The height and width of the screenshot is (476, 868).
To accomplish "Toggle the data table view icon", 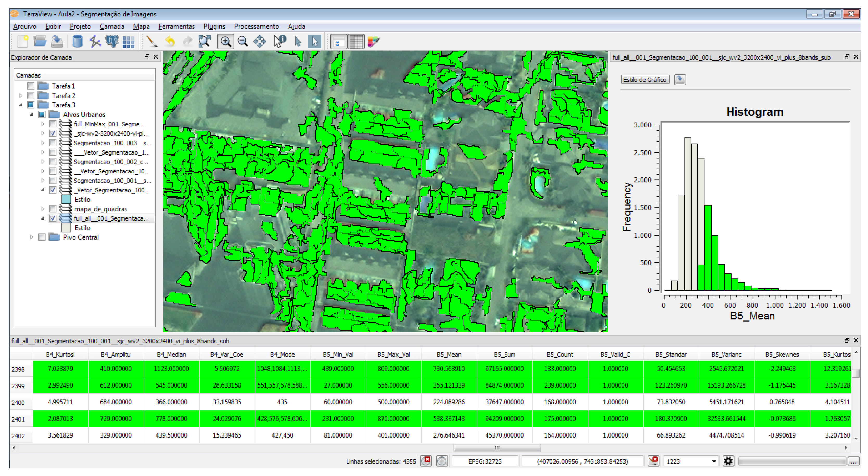I will click(356, 42).
